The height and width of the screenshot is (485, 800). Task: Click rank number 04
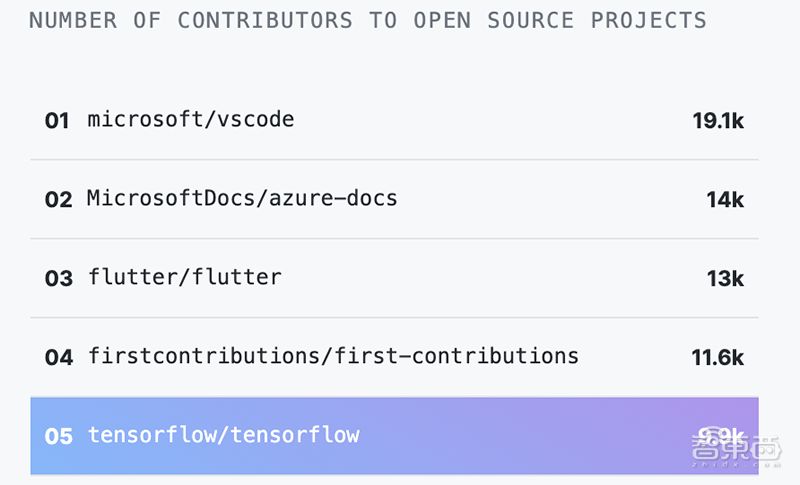pos(59,357)
